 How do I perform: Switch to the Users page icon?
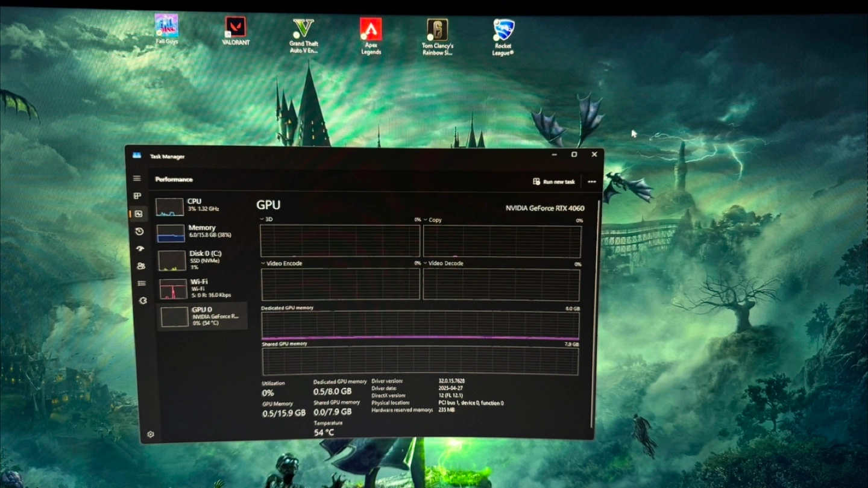(141, 266)
